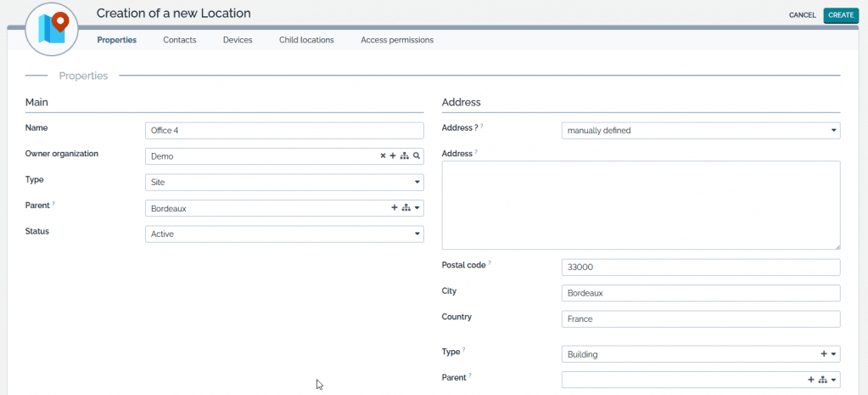Add a new Building type with the plus icon
The width and height of the screenshot is (868, 395).
pyautogui.click(x=824, y=354)
